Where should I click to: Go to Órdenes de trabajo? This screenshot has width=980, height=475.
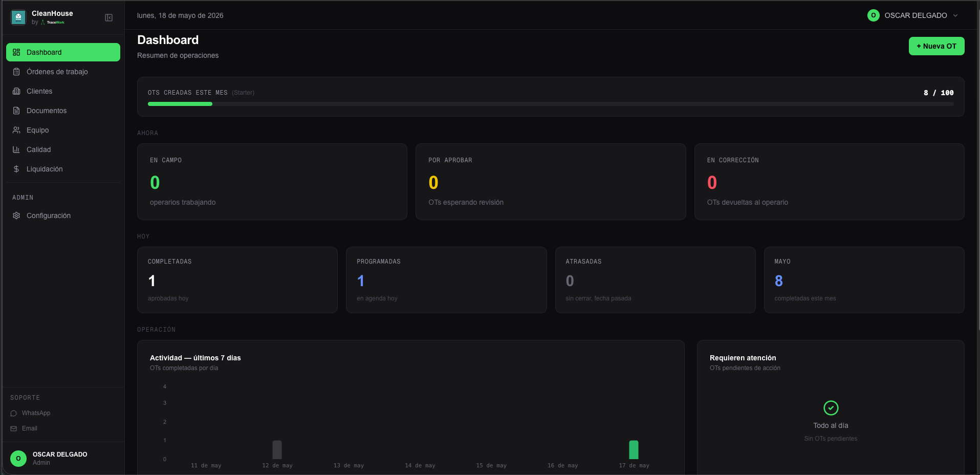(x=63, y=72)
